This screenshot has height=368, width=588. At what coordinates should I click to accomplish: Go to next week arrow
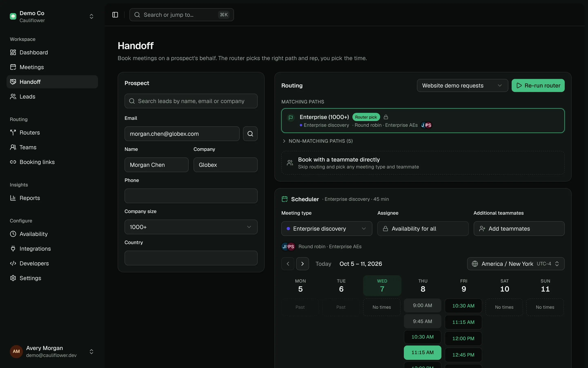click(x=303, y=264)
